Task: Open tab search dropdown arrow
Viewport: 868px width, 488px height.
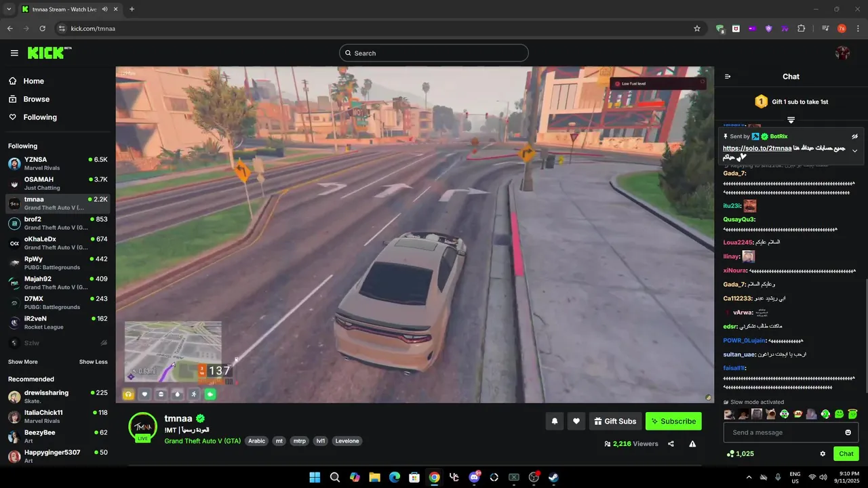Action: click(9, 9)
